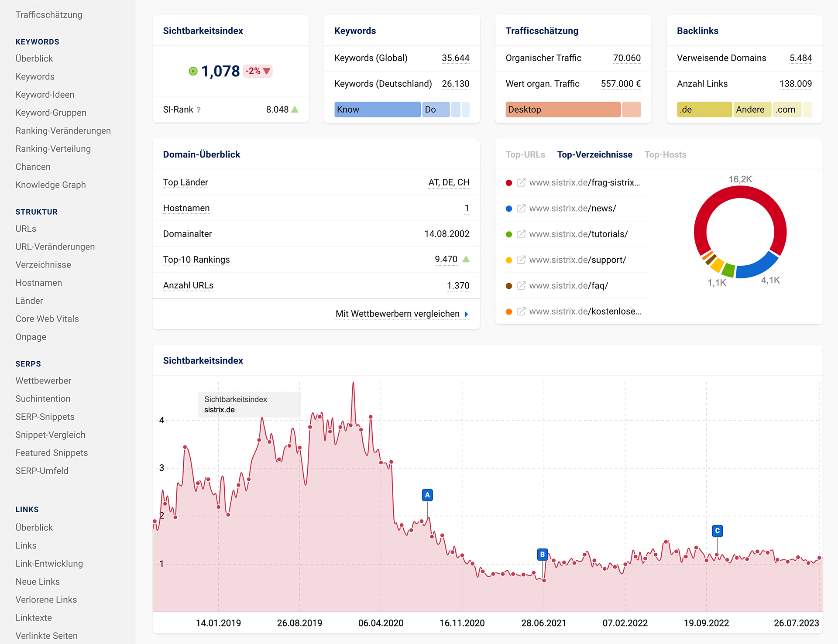Screen dimensions: 838x644
Task: Open Keyword-Ideen in the sidebar
Action: [45, 95]
